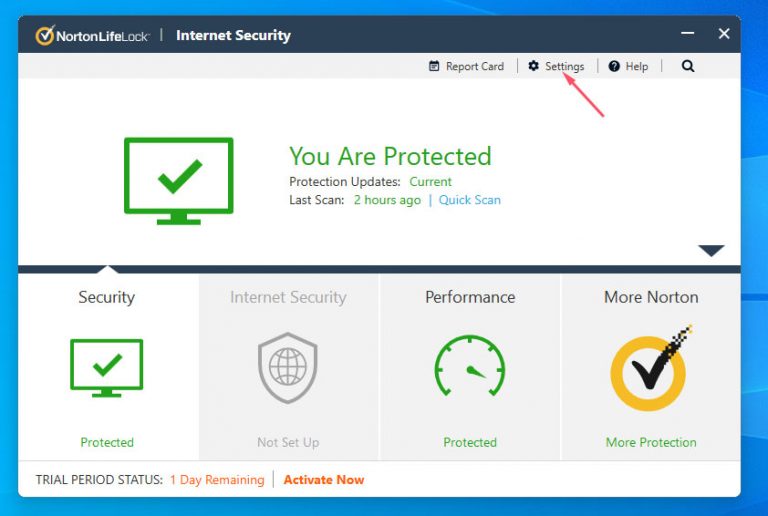Switch to the Performance tab
The image size is (768, 516).
[x=470, y=297]
